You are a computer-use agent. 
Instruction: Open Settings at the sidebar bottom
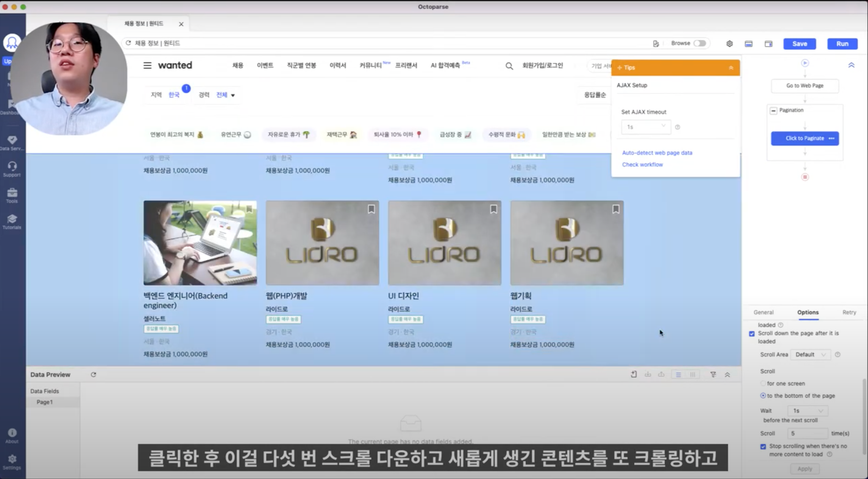tap(12, 462)
